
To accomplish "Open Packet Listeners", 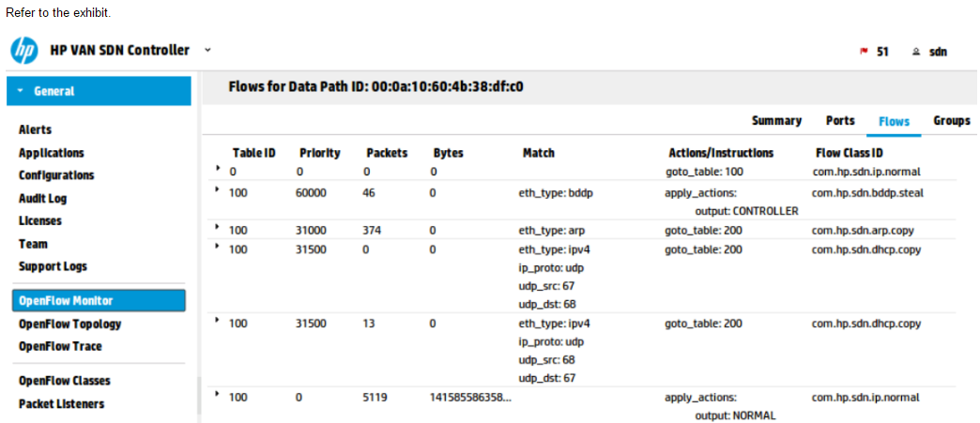I will point(61,403).
